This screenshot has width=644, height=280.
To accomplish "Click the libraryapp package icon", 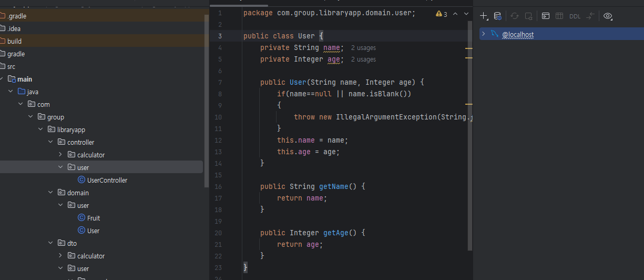I will click(52, 129).
